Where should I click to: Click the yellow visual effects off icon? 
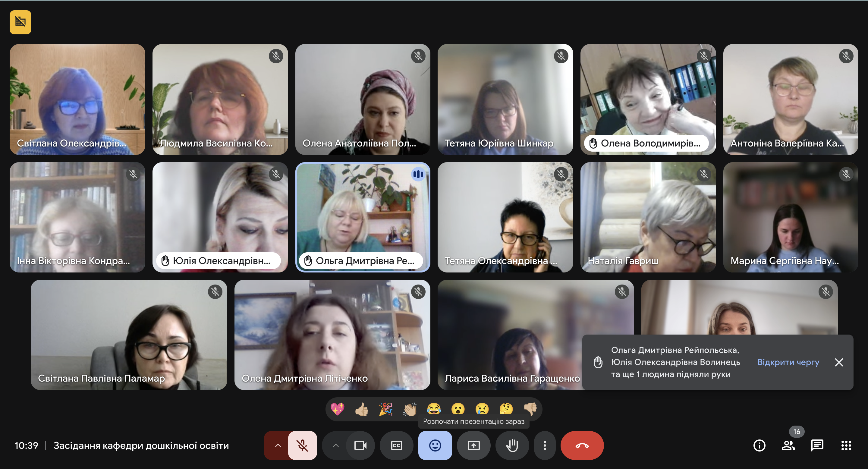pos(20,22)
